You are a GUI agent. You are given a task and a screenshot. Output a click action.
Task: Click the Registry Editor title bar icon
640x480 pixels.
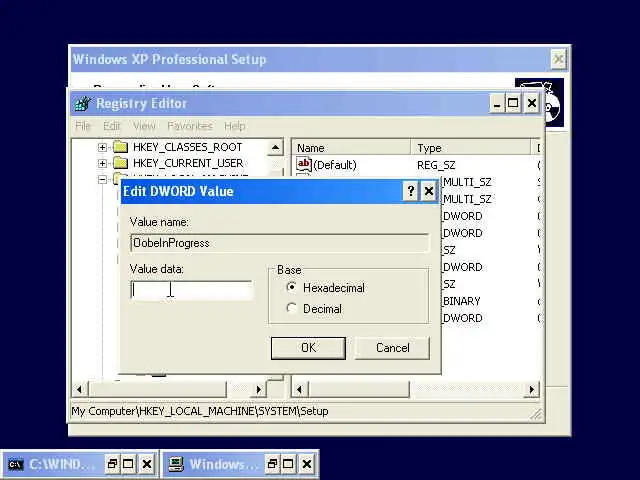(x=82, y=103)
